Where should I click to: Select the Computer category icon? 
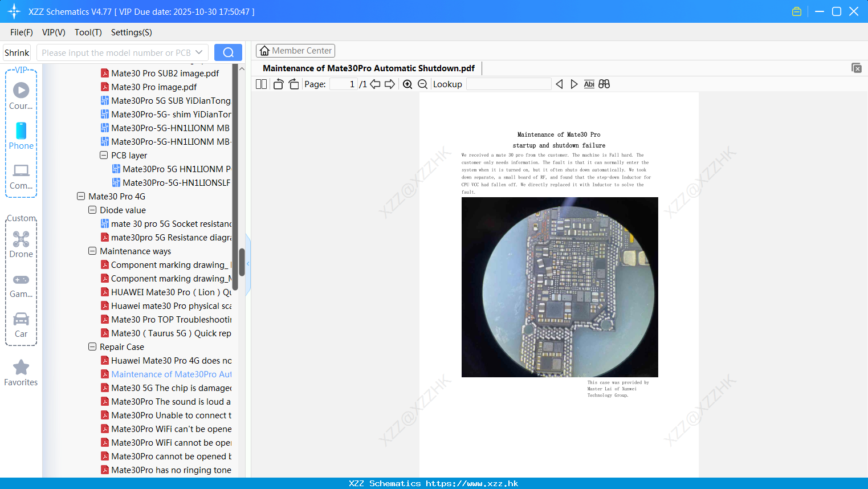21,170
